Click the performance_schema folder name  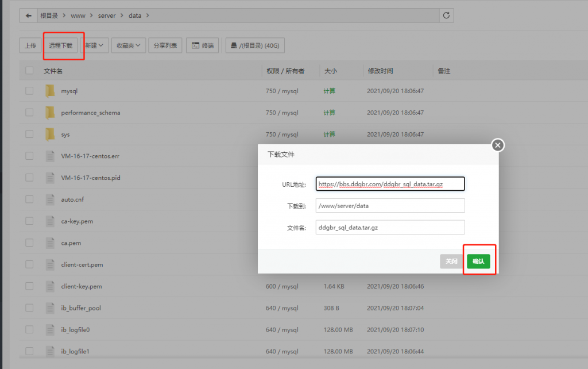pos(91,113)
